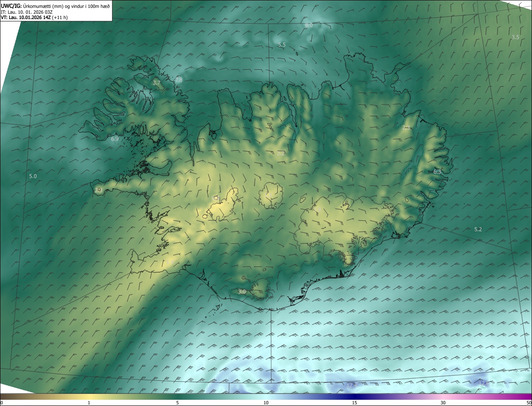Click the '10' tick on the color scale

tap(266, 403)
